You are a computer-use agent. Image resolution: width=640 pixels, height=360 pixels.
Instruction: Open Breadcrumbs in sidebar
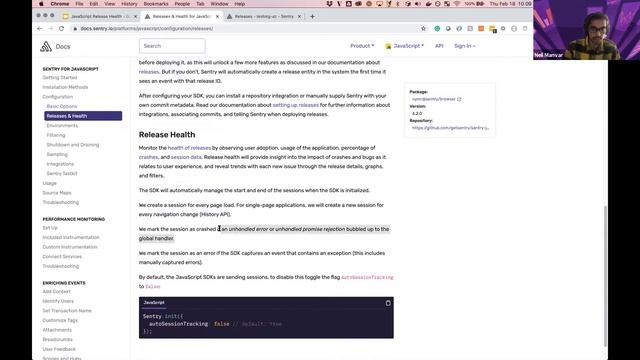(x=58, y=340)
